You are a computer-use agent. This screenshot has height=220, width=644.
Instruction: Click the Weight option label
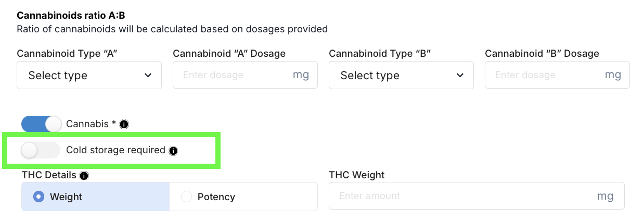click(66, 197)
